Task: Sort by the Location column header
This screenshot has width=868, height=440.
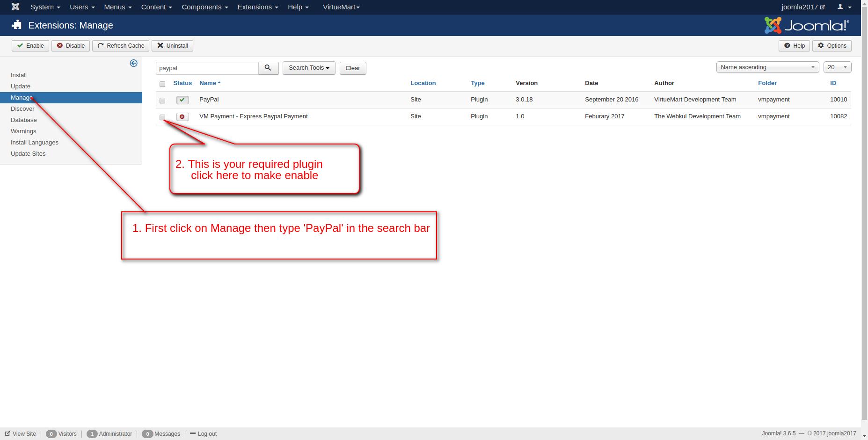Action: click(x=423, y=83)
